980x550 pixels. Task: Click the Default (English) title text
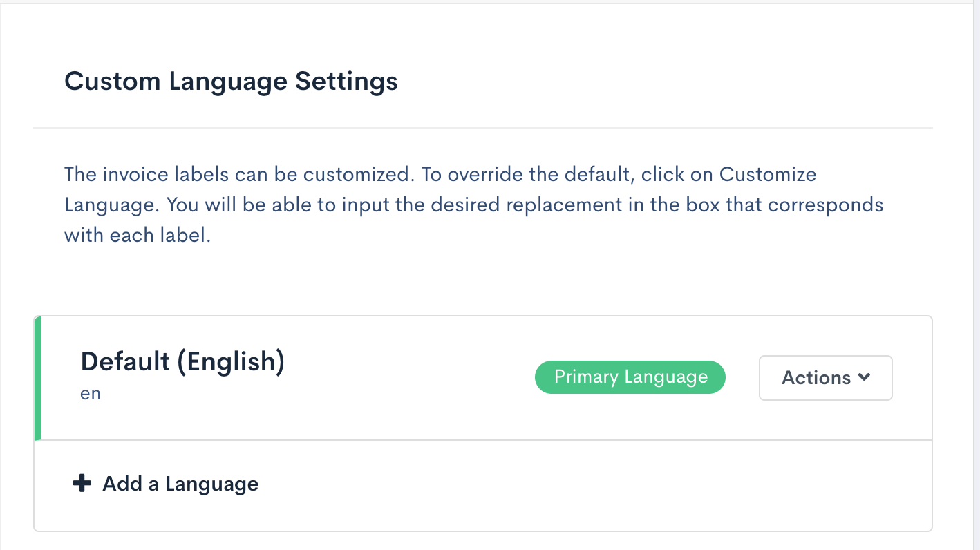point(182,361)
